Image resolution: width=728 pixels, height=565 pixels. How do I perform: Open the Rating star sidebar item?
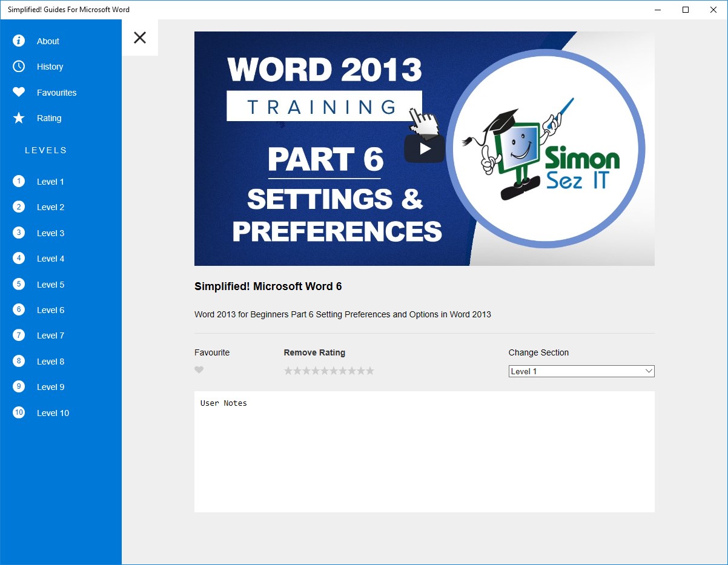(x=19, y=118)
